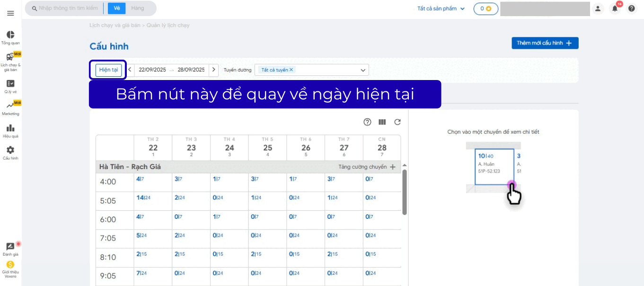Click the notification bell icon
Image resolution: width=644 pixels, height=286 pixels.
(615, 9)
